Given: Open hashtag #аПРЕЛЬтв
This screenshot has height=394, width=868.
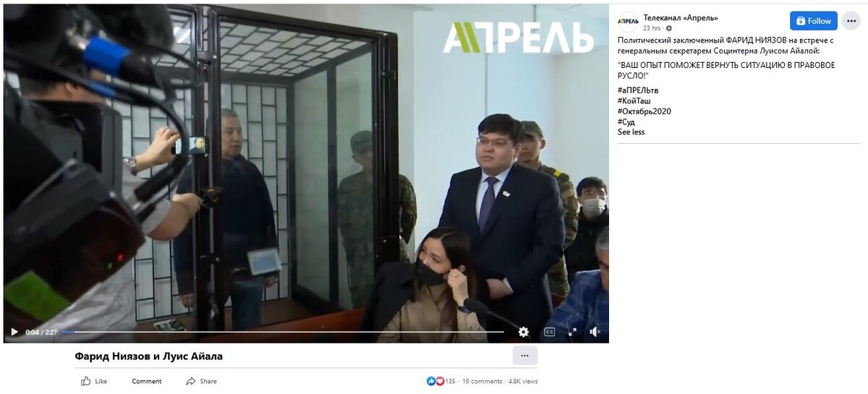Looking at the screenshot, I should (x=638, y=90).
